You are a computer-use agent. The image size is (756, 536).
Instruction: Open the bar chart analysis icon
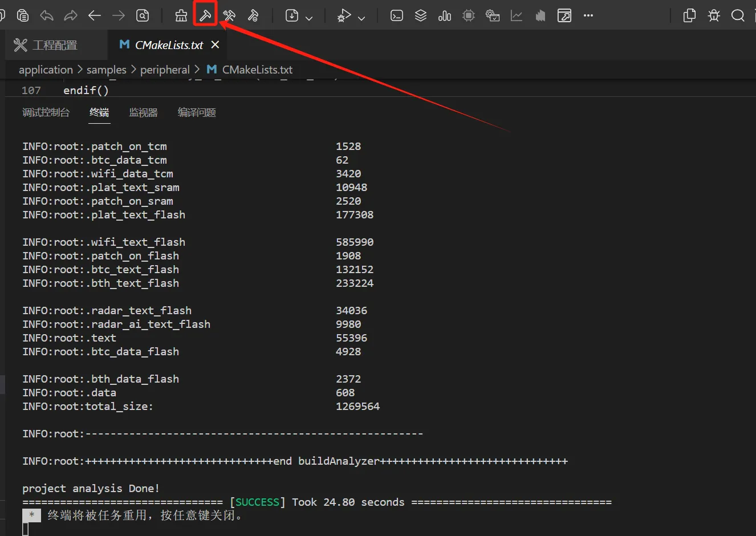[445, 15]
